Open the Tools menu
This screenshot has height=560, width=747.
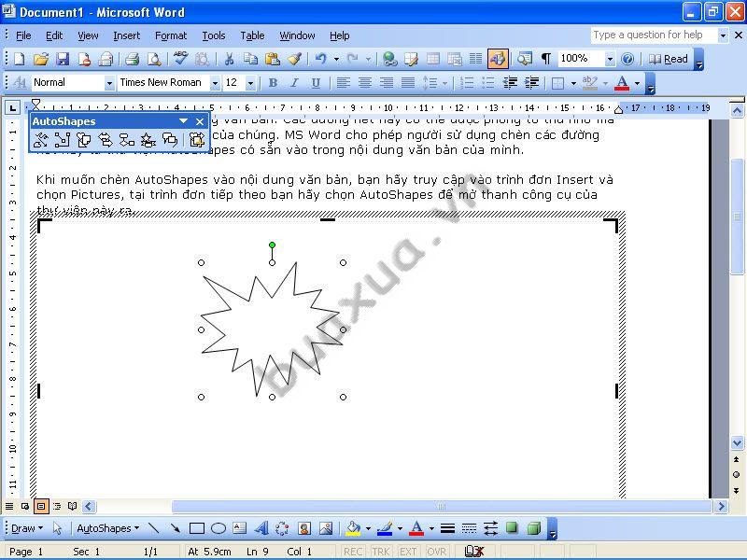click(214, 35)
